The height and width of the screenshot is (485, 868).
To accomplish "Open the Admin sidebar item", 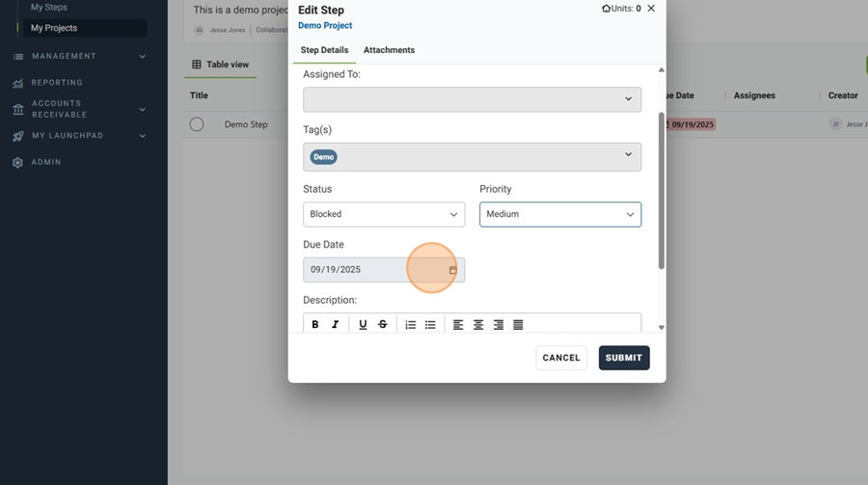I will click(46, 162).
